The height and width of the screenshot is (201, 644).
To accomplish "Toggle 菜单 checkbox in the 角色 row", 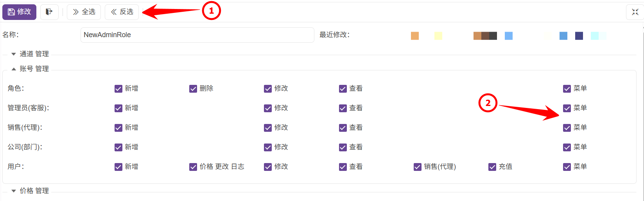I will [567, 89].
